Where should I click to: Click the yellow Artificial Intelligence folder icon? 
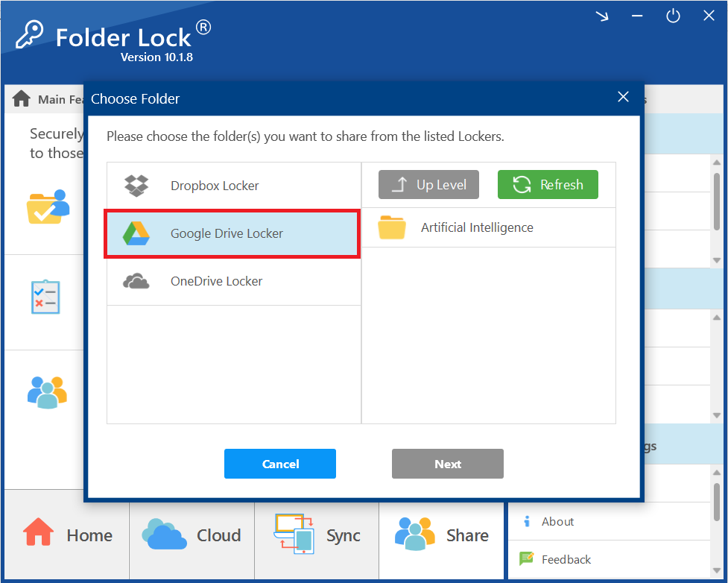coord(392,227)
